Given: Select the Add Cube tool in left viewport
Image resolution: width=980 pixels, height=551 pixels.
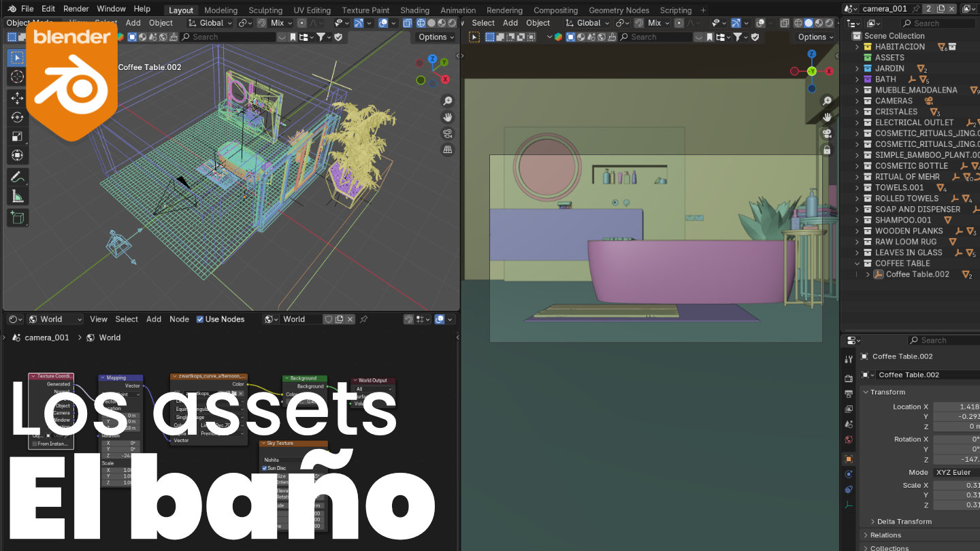Looking at the screenshot, I should click(17, 218).
